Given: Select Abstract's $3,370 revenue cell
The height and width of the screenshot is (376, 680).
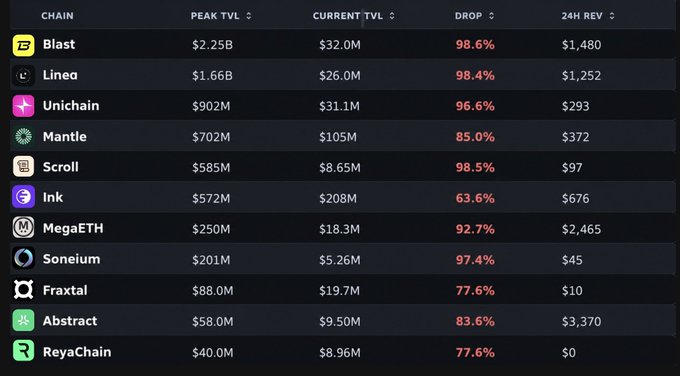Looking at the screenshot, I should tap(581, 322).
